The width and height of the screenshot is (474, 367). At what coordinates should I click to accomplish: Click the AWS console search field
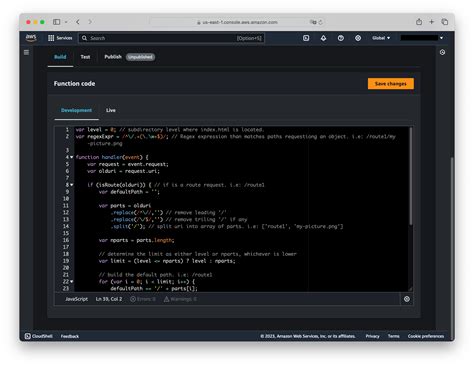pyautogui.click(x=171, y=38)
